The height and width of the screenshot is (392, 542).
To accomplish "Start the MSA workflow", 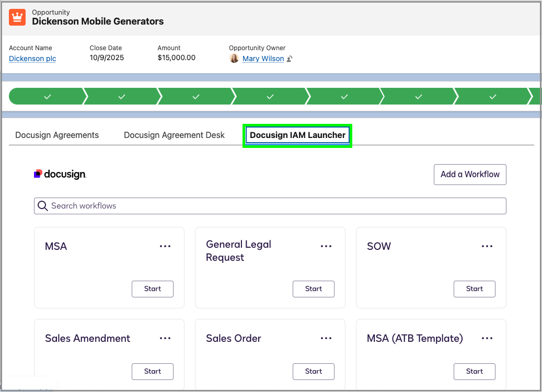I will click(153, 289).
